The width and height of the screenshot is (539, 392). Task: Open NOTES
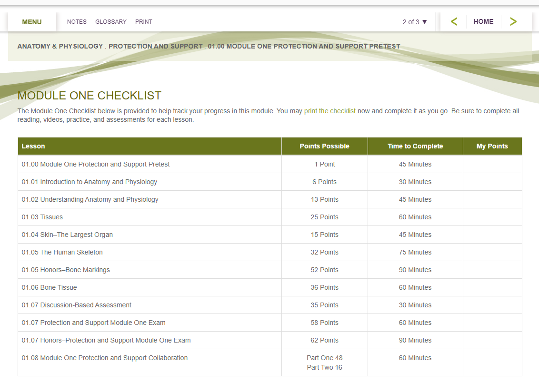[77, 21]
